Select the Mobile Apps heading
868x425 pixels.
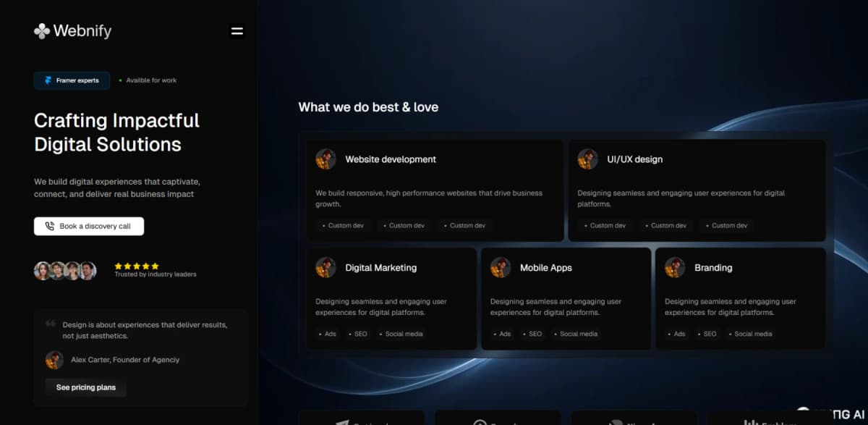546,268
